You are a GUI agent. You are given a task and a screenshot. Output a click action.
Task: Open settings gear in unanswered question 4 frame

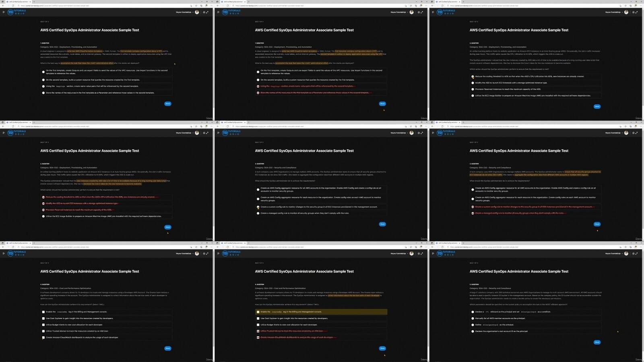click(204, 254)
